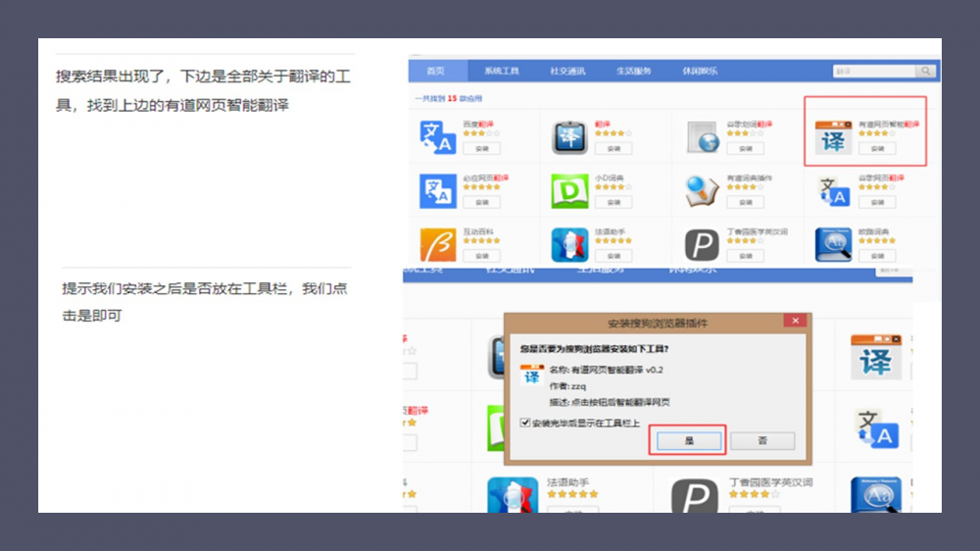Go to the 休闲娱乐 tab

tap(700, 72)
